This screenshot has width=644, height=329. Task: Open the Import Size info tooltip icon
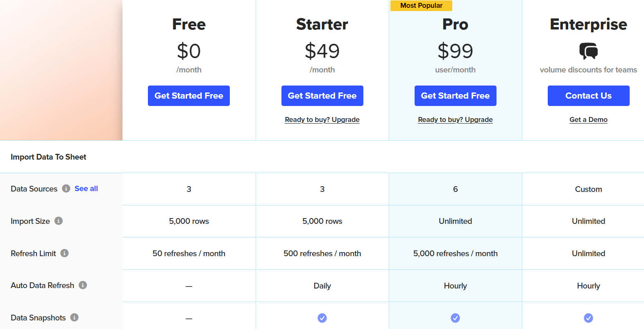pyautogui.click(x=59, y=221)
